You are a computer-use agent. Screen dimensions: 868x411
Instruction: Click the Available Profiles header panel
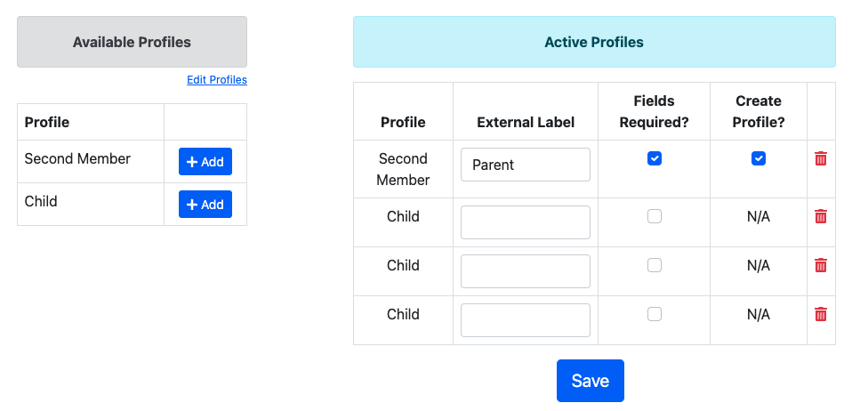[x=132, y=42]
